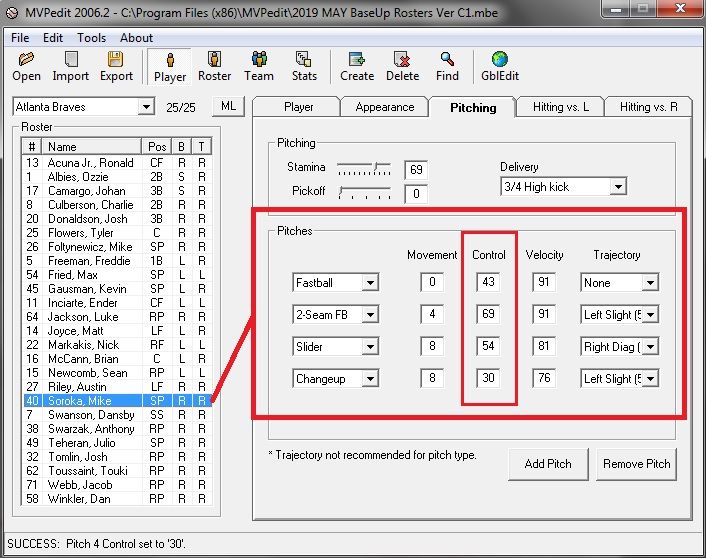This screenshot has width=706, height=558.
Task: Click the Slider Velocity field 81
Action: (543, 346)
